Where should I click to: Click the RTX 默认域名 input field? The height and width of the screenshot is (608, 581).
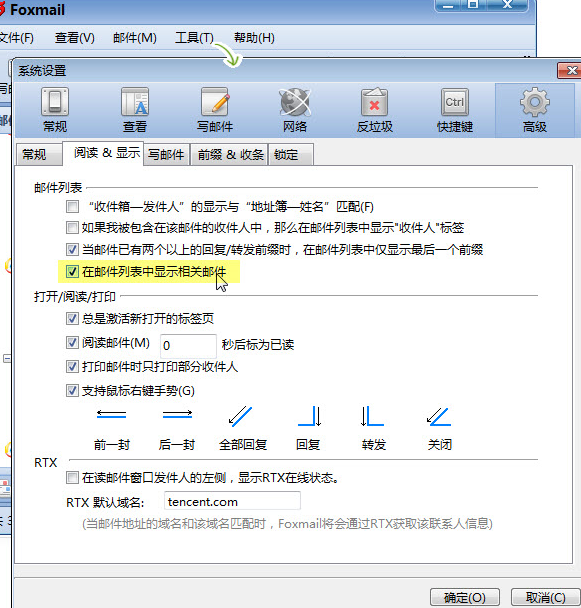tap(232, 501)
